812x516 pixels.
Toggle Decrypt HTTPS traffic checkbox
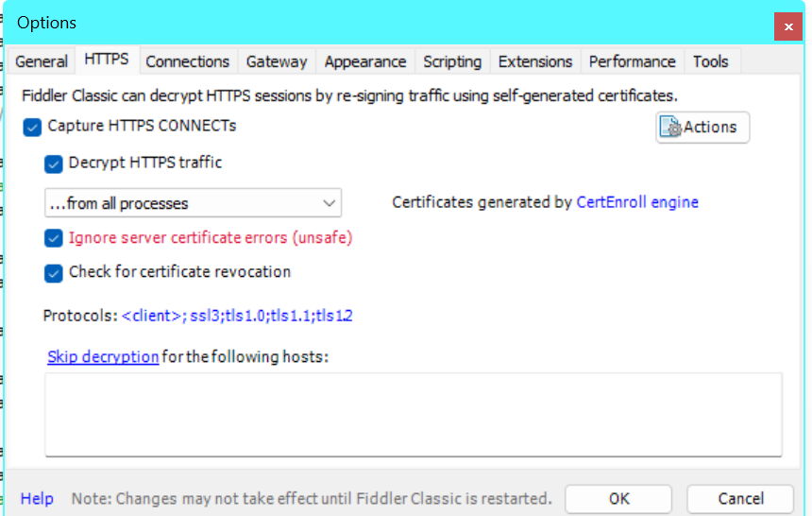pos(53,163)
